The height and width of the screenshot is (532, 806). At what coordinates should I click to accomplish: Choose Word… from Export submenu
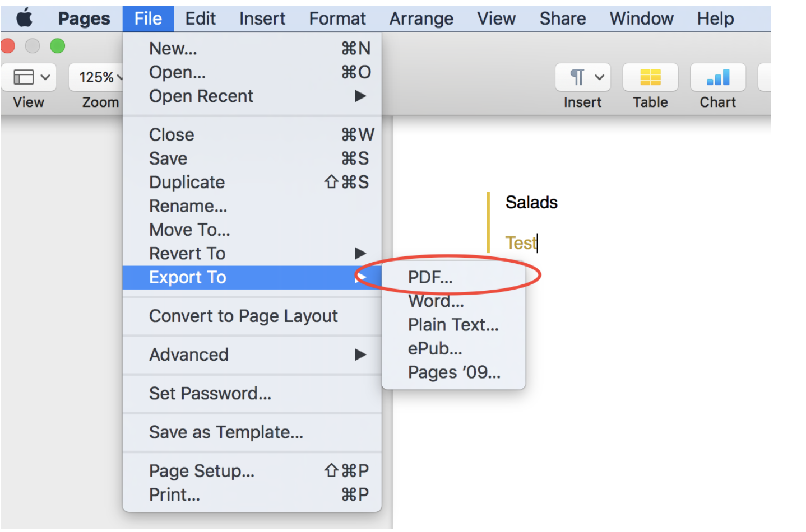(x=453, y=301)
